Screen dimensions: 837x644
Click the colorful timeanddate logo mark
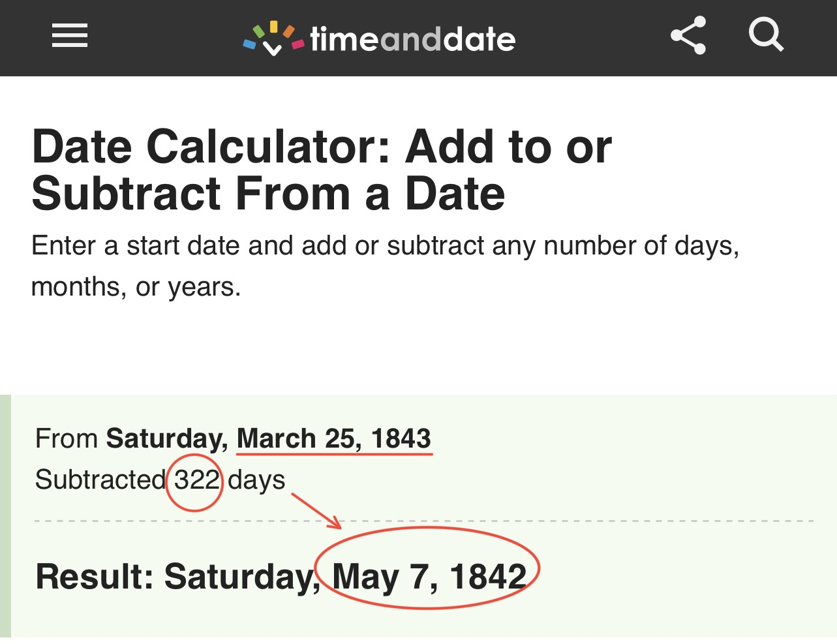pos(273,38)
